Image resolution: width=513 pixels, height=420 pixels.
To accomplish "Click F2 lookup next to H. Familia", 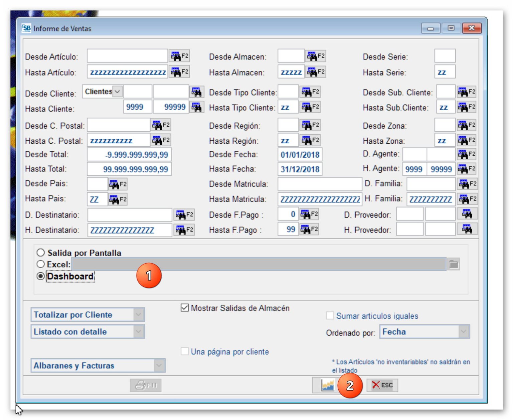I will [x=467, y=199].
